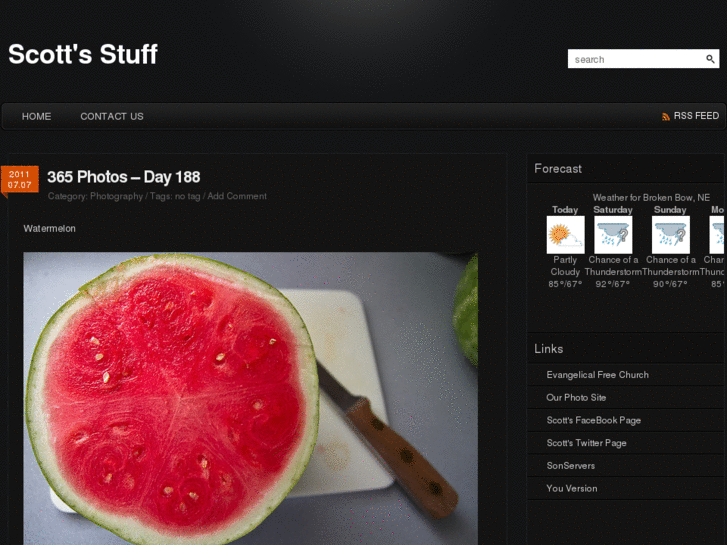Click Today's partly cloudy weather icon
The image size is (727, 545).
click(565, 235)
